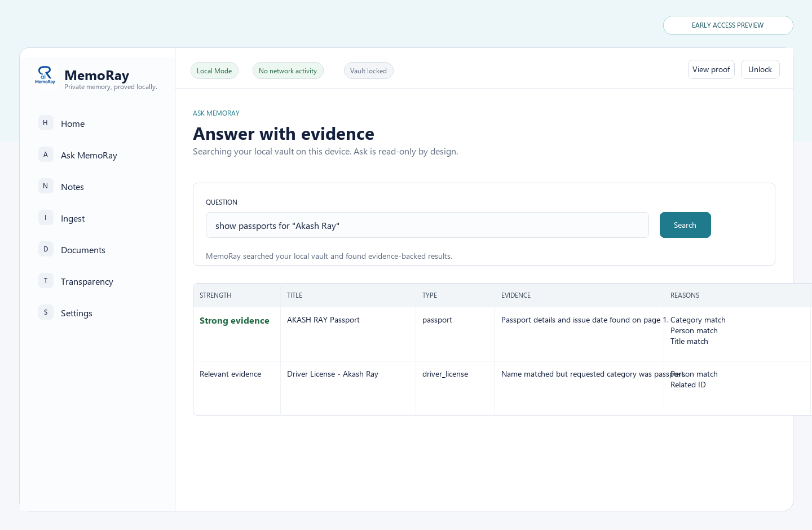This screenshot has height=530, width=812.
Task: Open the Home page
Action: 73,123
